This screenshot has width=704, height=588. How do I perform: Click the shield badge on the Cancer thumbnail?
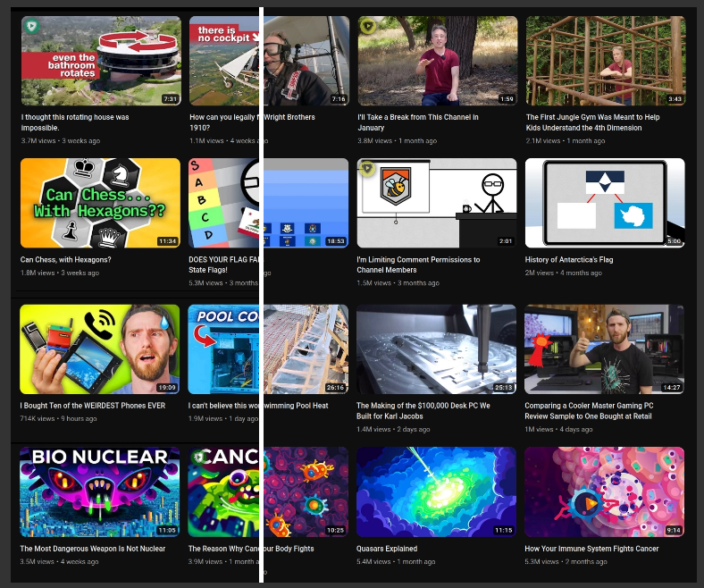(198, 458)
